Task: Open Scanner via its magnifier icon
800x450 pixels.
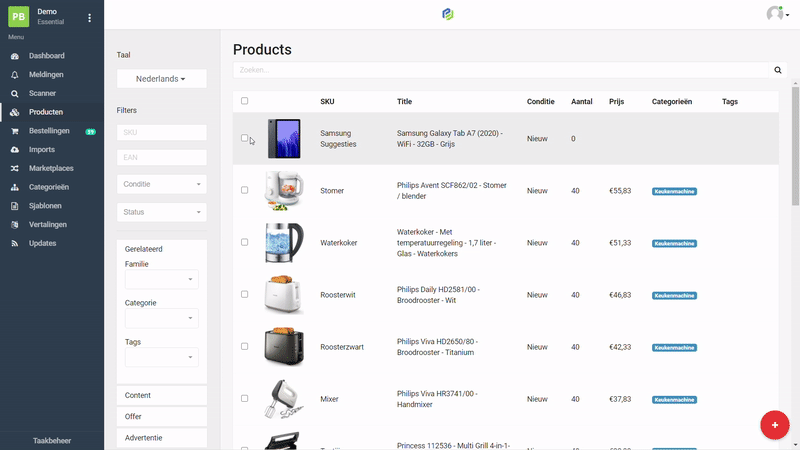Action: [14, 93]
